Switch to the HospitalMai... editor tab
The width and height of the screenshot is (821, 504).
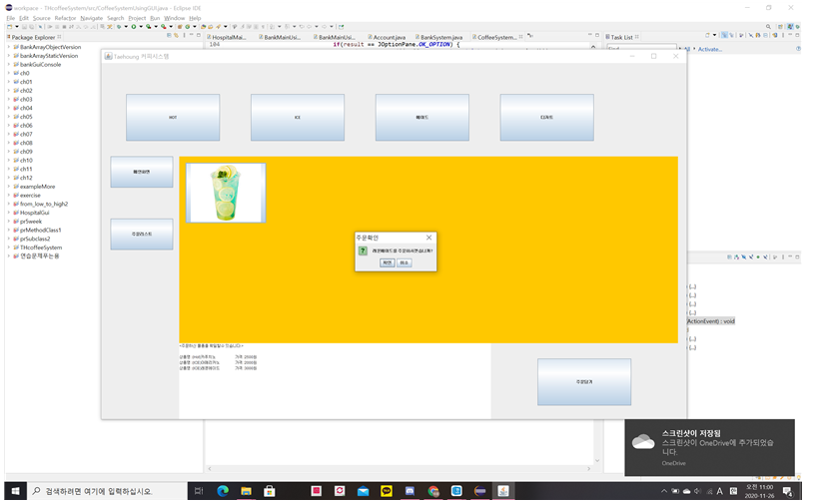point(229,37)
